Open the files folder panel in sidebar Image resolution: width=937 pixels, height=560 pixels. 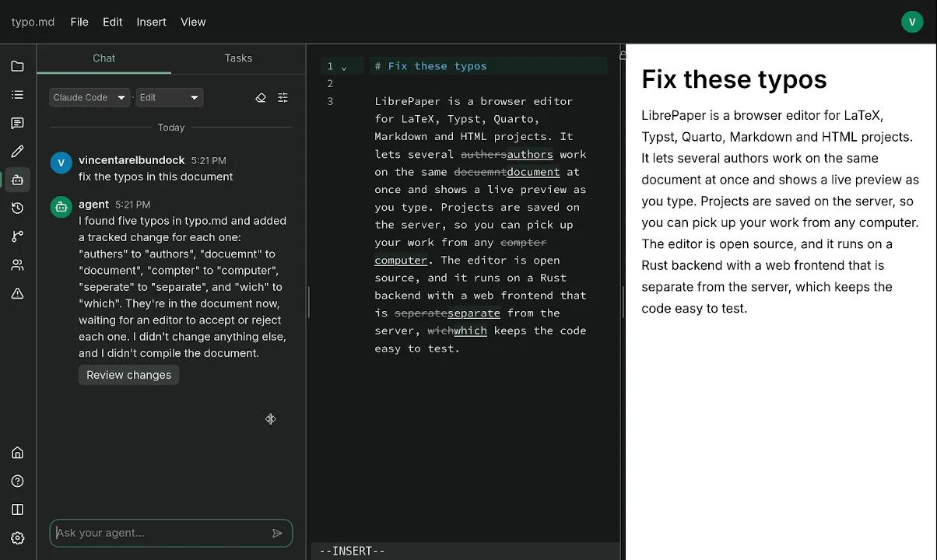pyautogui.click(x=17, y=67)
